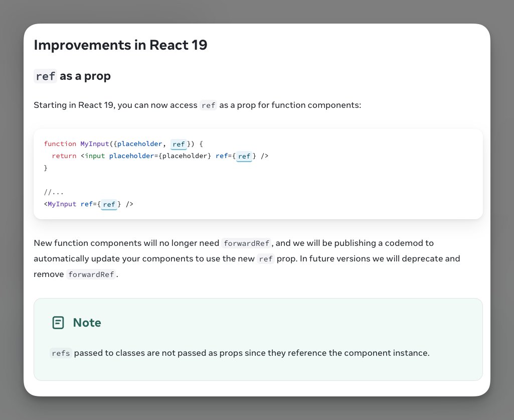Click highlighted 'ref' in the input return line
The image size is (514, 420).
pos(244,156)
